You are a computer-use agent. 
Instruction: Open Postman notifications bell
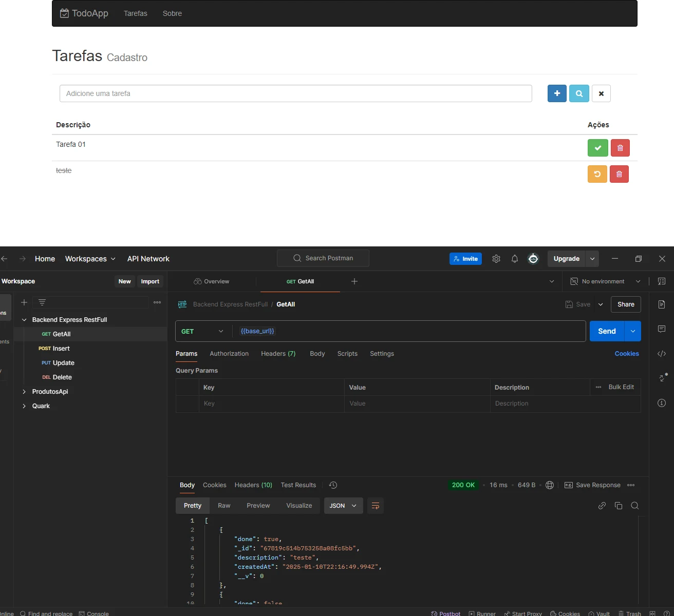(x=514, y=259)
